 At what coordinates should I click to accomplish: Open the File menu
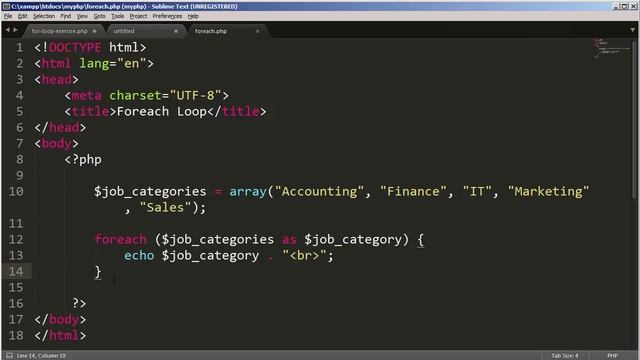pyautogui.click(x=8, y=16)
